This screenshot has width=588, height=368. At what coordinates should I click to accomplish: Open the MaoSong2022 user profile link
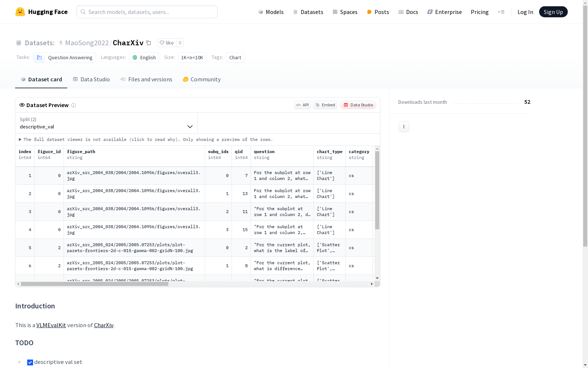pyautogui.click(x=87, y=43)
